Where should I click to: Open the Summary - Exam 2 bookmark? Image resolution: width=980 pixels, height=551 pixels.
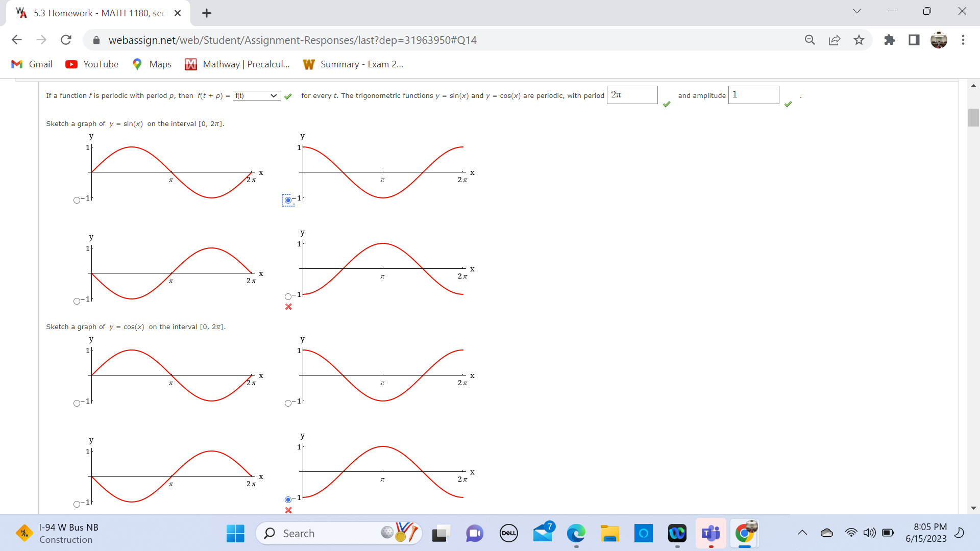click(353, 64)
